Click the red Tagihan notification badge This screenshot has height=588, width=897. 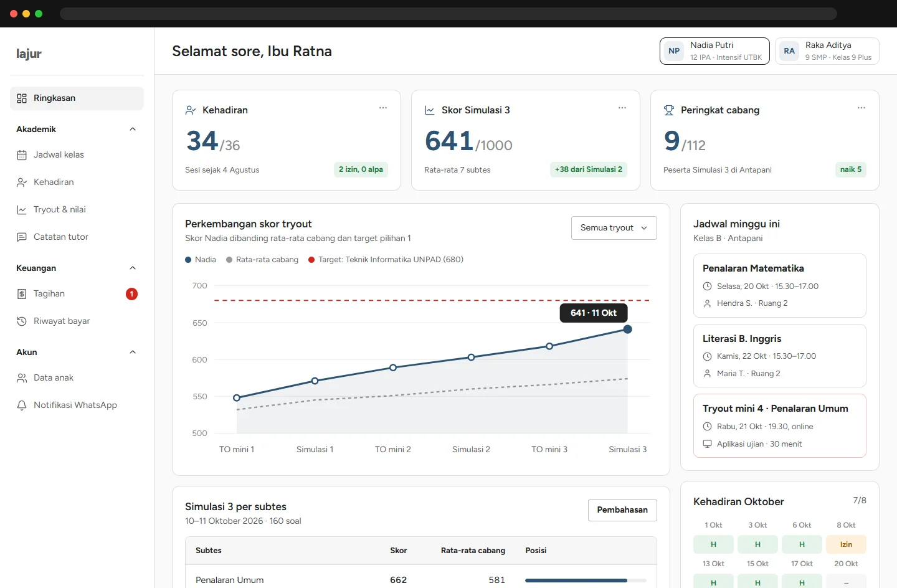131,294
